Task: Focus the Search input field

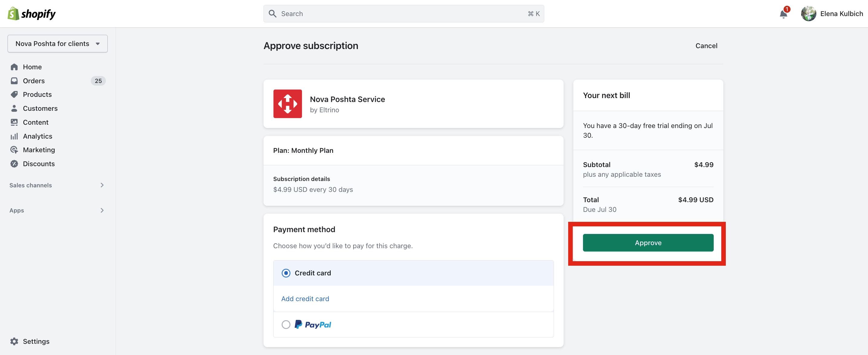Action: click(404, 14)
